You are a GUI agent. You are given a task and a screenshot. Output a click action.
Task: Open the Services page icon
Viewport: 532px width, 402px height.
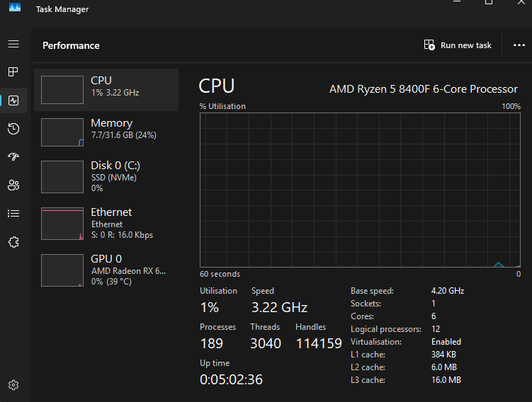(x=13, y=242)
